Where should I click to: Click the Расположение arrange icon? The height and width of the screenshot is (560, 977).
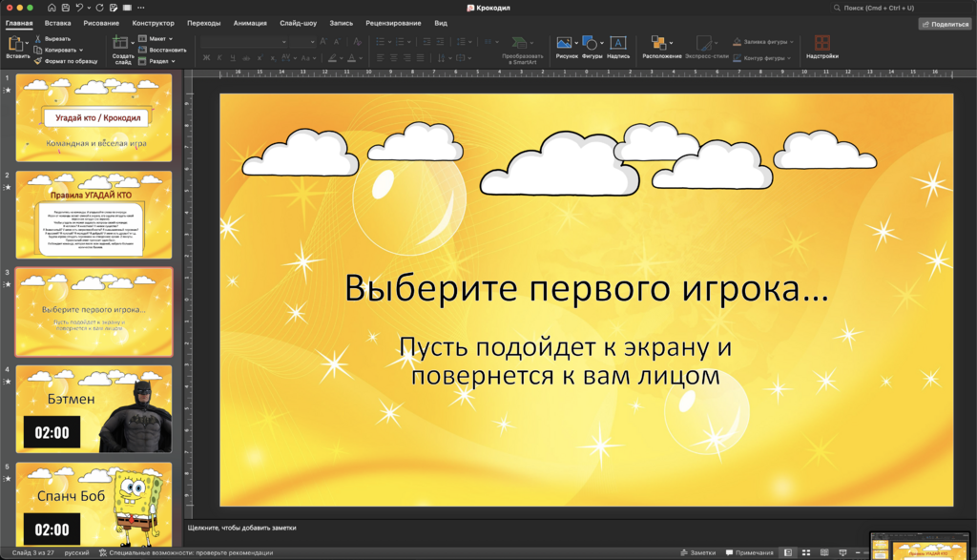658,42
